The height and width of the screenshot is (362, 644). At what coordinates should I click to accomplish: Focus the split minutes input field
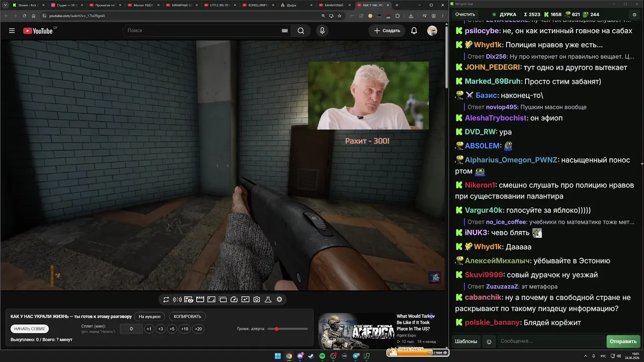pyautogui.click(x=131, y=329)
